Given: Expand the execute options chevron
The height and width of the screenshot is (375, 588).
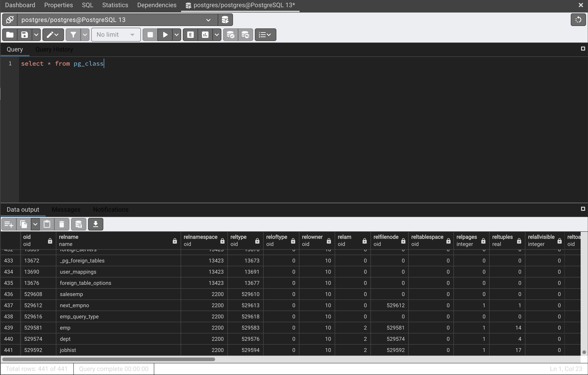Looking at the screenshot, I should coord(177,35).
